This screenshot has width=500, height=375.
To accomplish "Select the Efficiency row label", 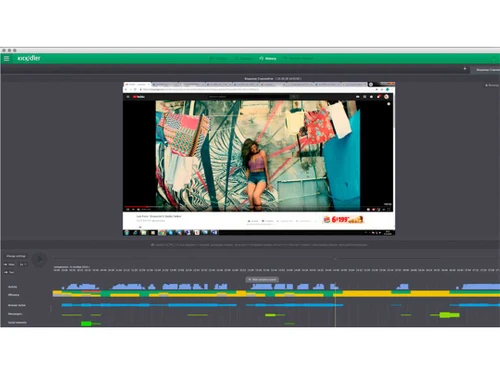I will tap(14, 295).
